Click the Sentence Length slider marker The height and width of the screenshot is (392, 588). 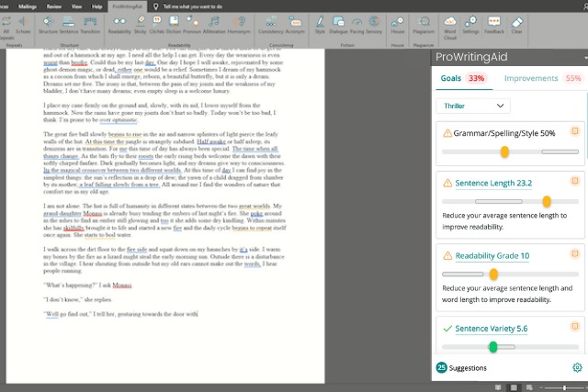[547, 202]
